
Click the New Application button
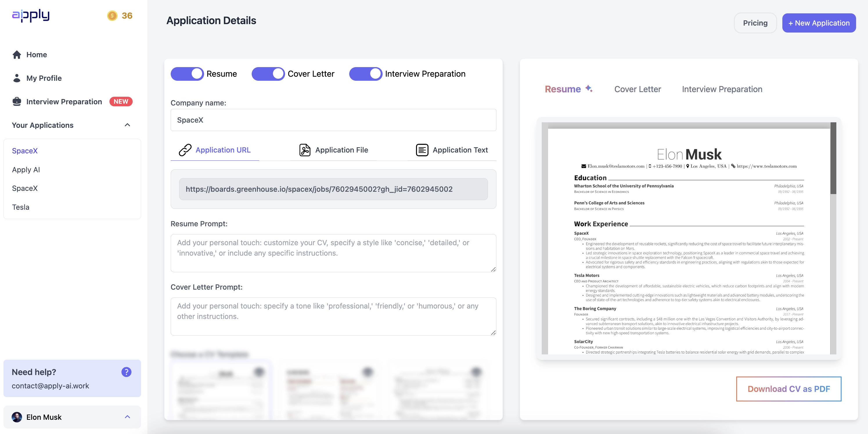(819, 23)
